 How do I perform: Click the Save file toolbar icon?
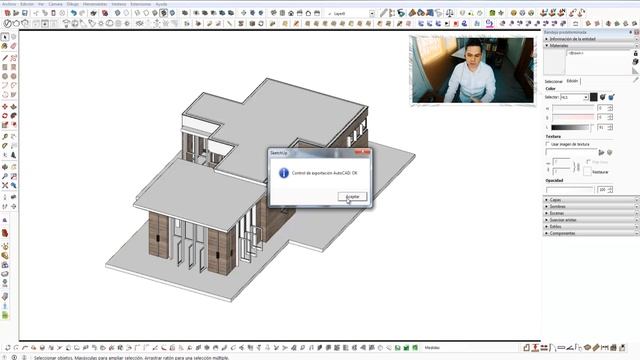click(x=24, y=13)
